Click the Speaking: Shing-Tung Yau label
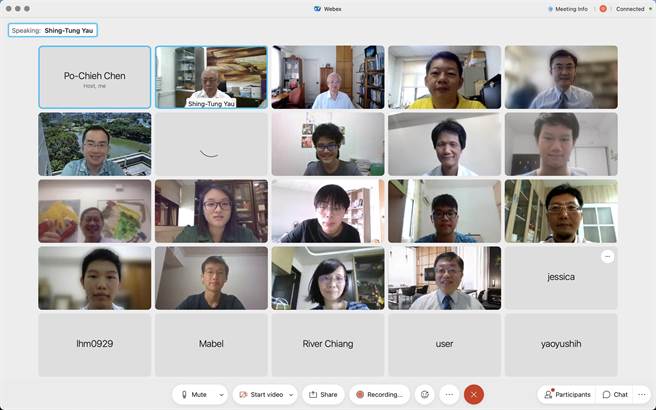This screenshot has height=410, width=656. coord(53,30)
